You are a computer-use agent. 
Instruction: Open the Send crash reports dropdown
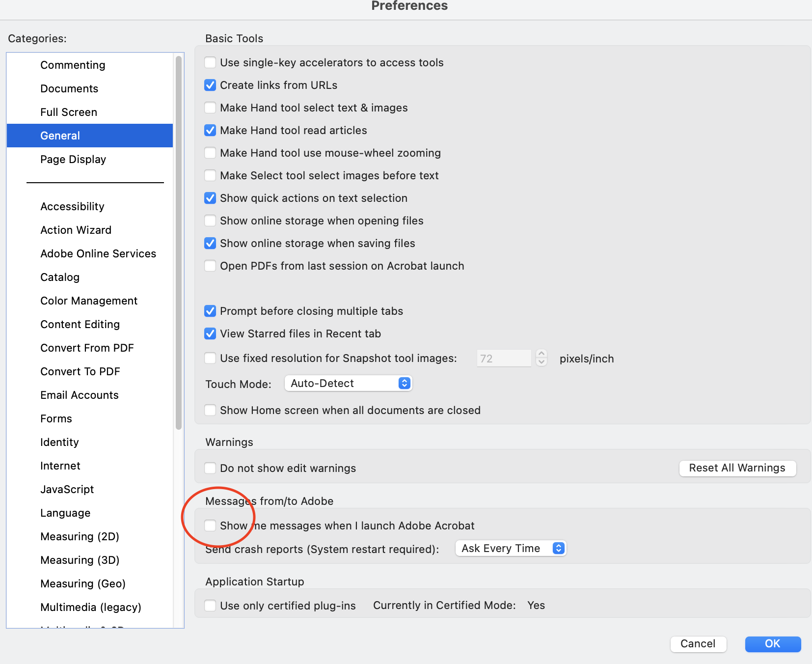[511, 548]
